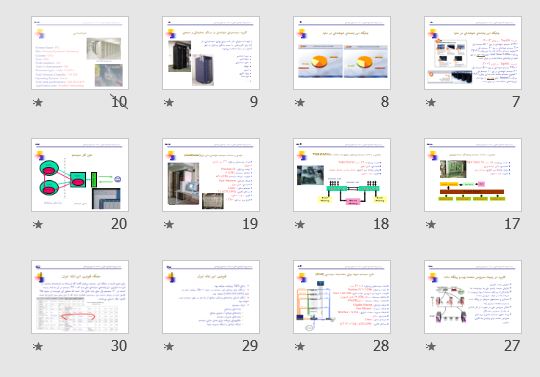
Task: Click the animation star under slide 7
Action: [431, 102]
